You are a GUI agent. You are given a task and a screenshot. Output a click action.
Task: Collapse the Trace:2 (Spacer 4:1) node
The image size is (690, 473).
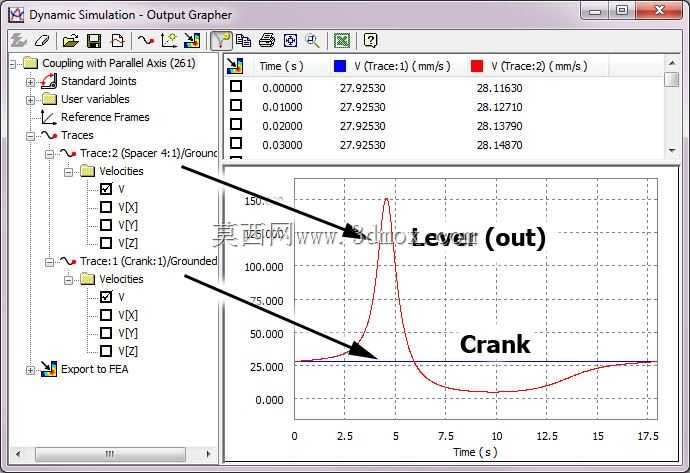click(x=49, y=154)
